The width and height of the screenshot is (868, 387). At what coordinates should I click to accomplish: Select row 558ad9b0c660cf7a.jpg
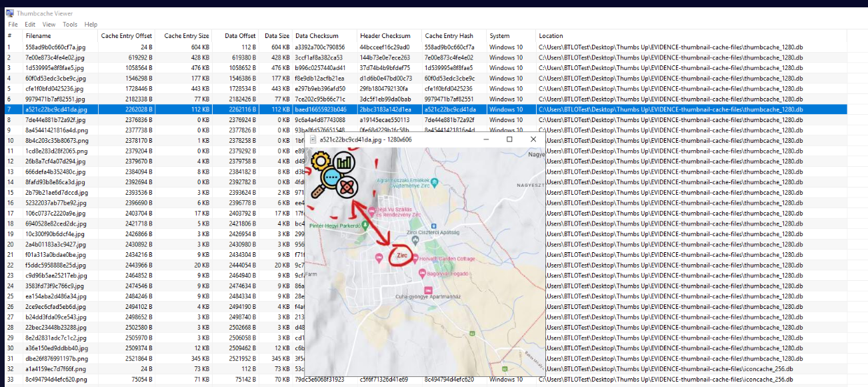(426, 47)
